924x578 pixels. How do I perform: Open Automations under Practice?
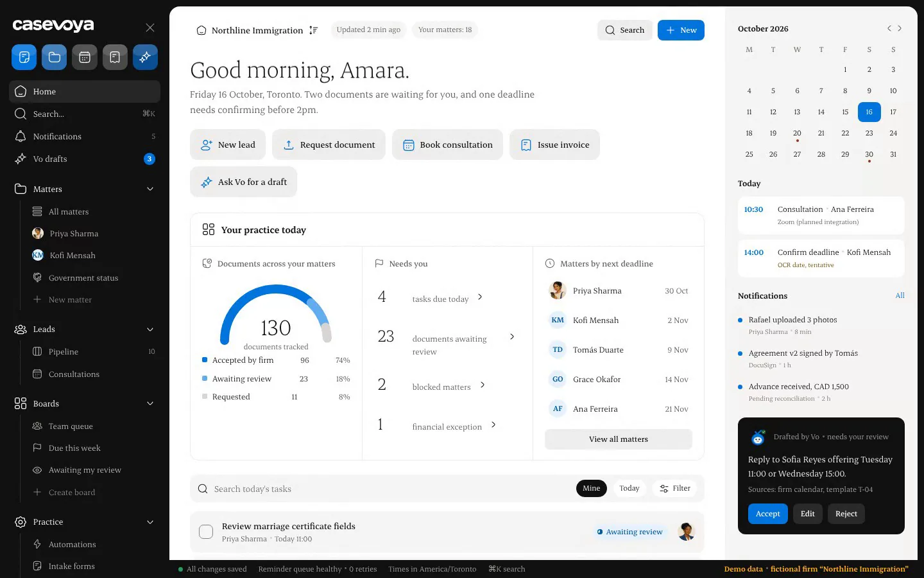click(94, 544)
